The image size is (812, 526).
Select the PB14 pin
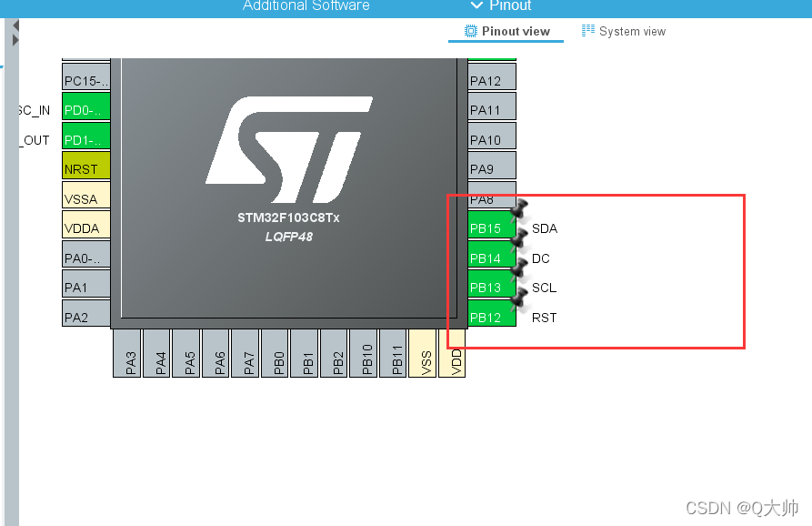[491, 254]
